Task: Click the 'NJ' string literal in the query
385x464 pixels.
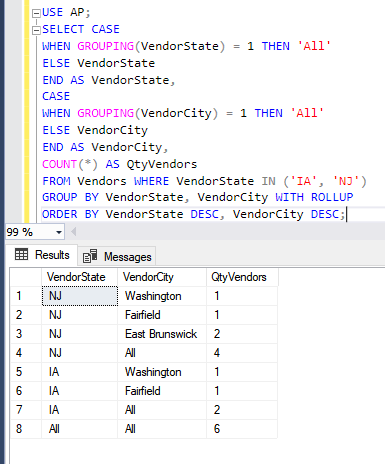Action: coord(346,181)
